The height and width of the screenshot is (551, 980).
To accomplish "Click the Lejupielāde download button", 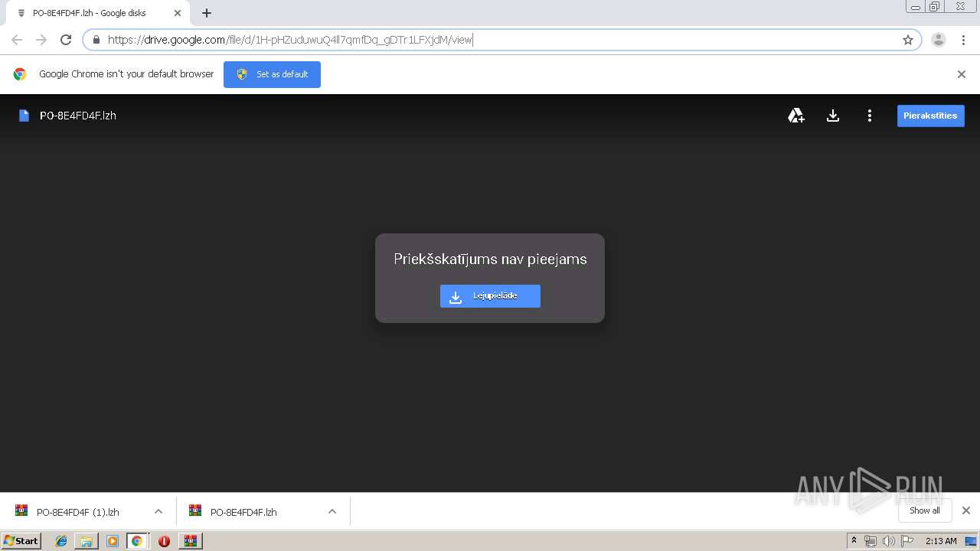I will tap(490, 296).
